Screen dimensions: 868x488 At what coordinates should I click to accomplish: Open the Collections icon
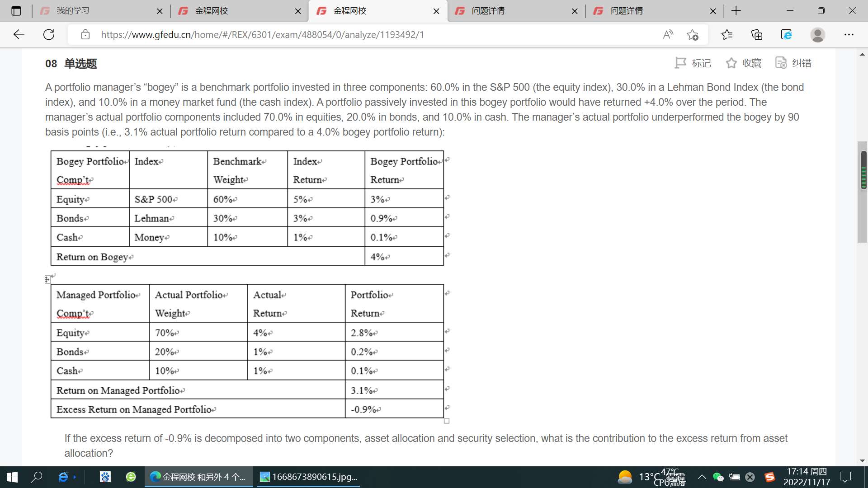coord(757,34)
